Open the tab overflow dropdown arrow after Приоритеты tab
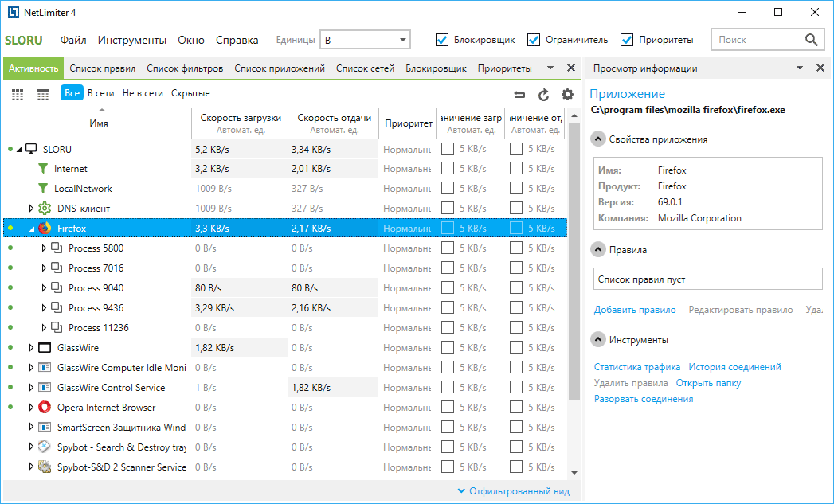 (x=550, y=68)
